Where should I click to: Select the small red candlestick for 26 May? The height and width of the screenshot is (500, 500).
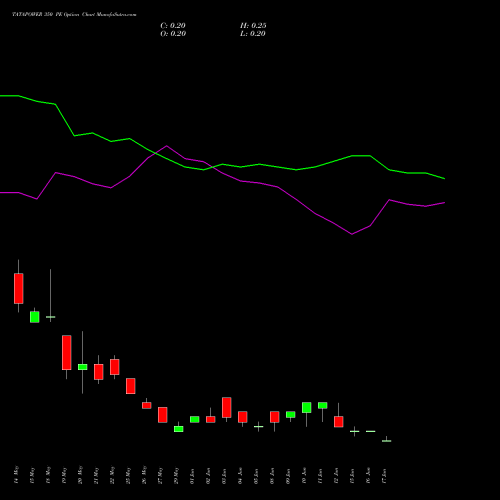point(147,405)
